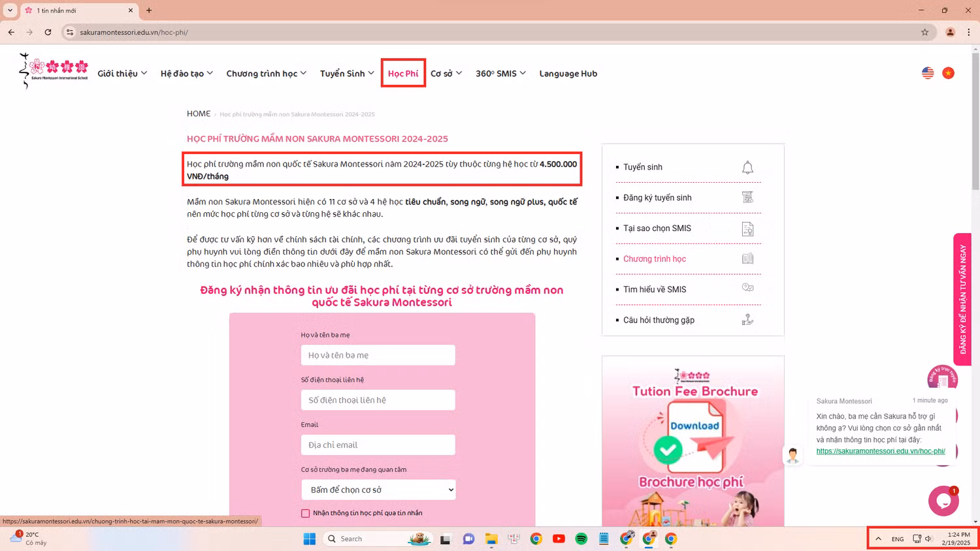Open the Tuition Fee Brochure download banner
980x551 pixels.
[693, 441]
